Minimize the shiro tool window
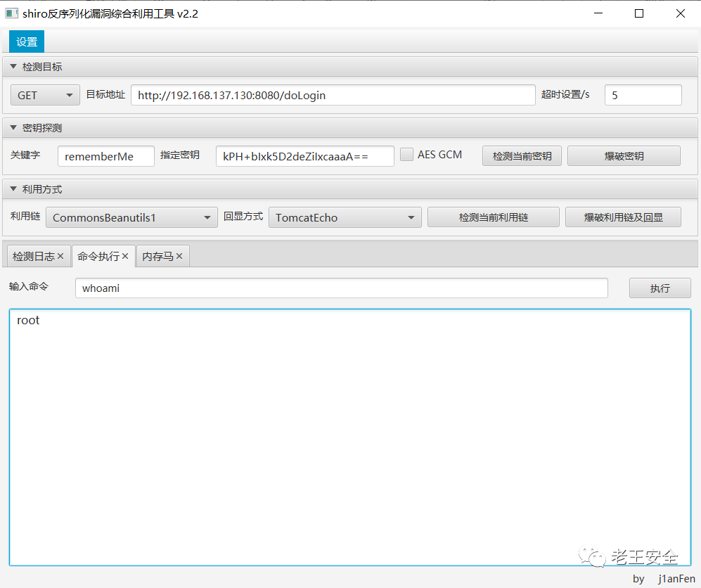The width and height of the screenshot is (701, 588). click(598, 13)
